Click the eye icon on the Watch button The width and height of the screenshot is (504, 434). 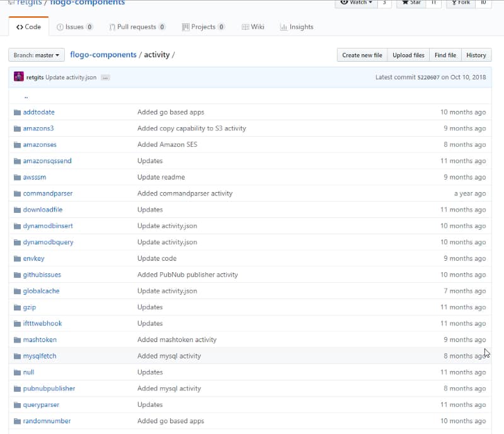click(x=345, y=3)
